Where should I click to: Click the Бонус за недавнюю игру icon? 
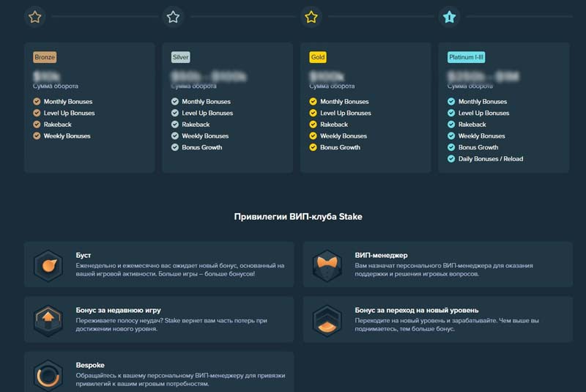[x=48, y=320]
